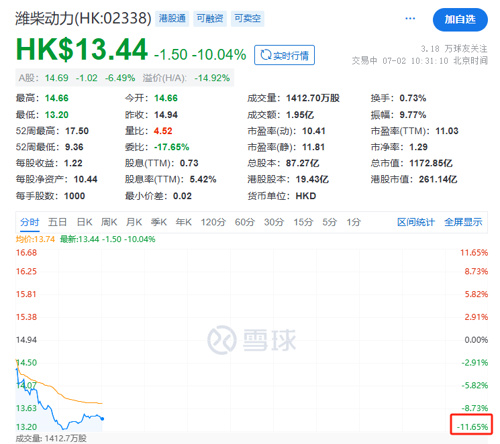
Task: Select the 可融资 tag
Action: (x=210, y=18)
